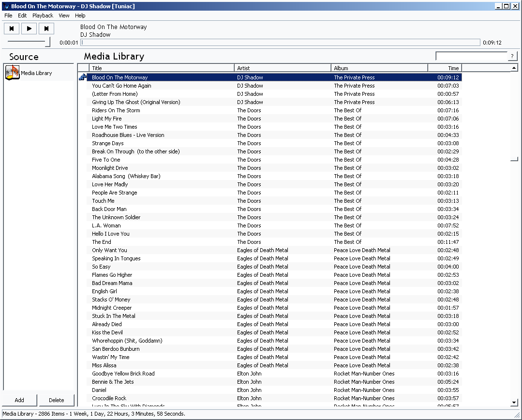The width and height of the screenshot is (522, 420).
Task: Select the track Riders On The Storm
Action: pos(275,110)
